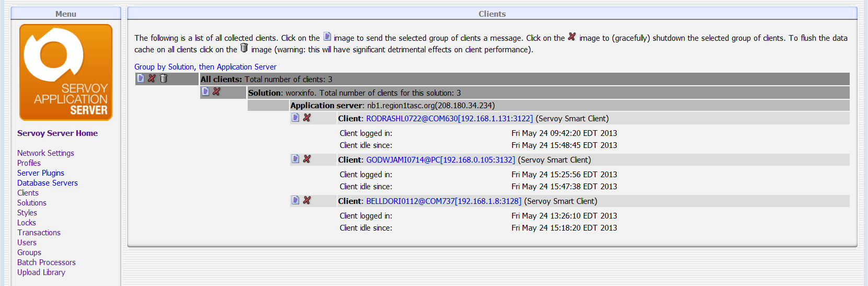Open client GODWJAMI0714@PC link
This screenshot has height=286, width=868.
click(441, 160)
